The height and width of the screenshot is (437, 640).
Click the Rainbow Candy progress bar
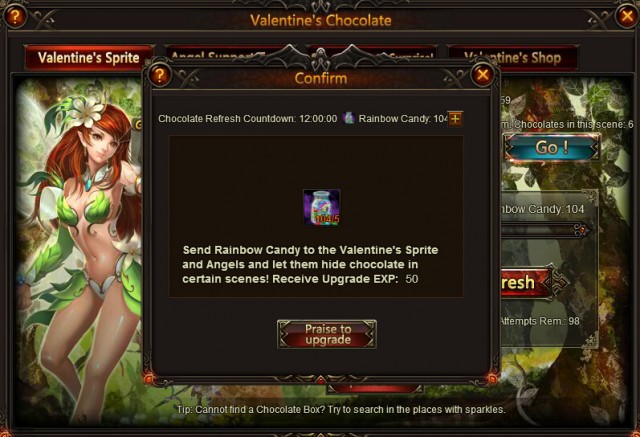coord(541,230)
